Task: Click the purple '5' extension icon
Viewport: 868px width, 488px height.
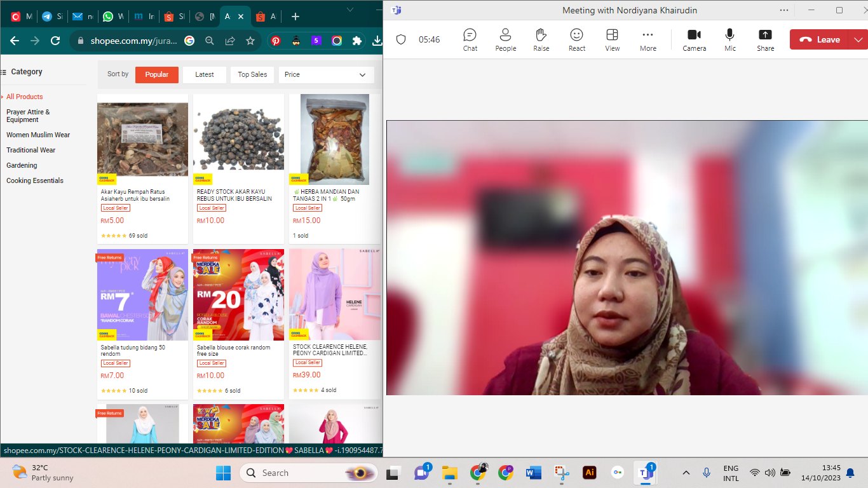Action: (316, 41)
